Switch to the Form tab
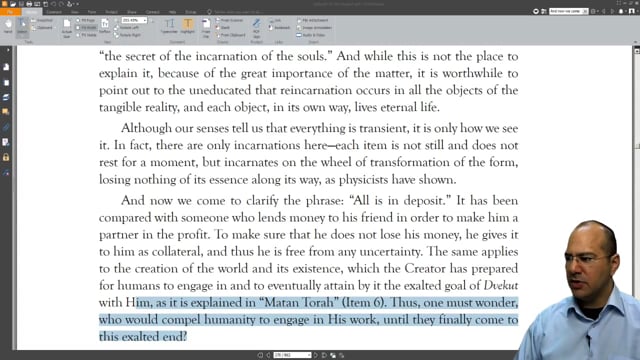 (92, 12)
